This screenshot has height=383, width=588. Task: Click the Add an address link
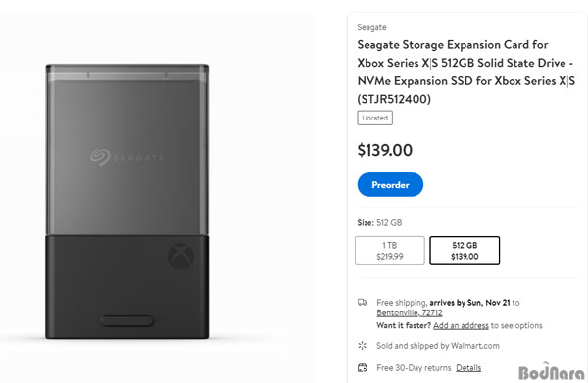click(461, 325)
